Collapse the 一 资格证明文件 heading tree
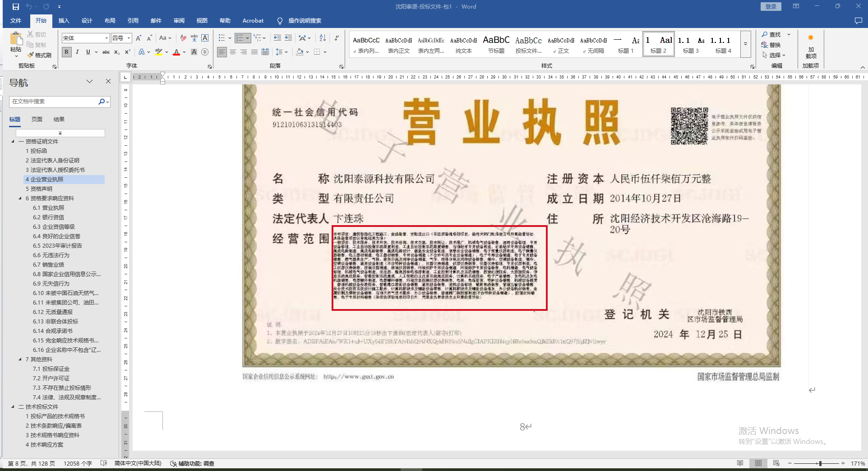Viewport: 868px width, 471px height. (13, 142)
